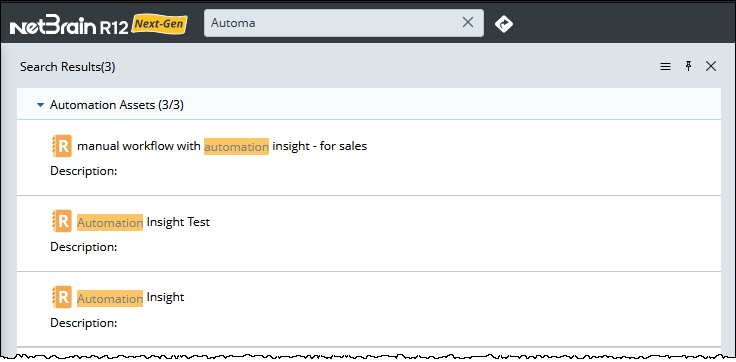Click the yellow Next-Gen badge
736x362 pixels.
(160, 24)
